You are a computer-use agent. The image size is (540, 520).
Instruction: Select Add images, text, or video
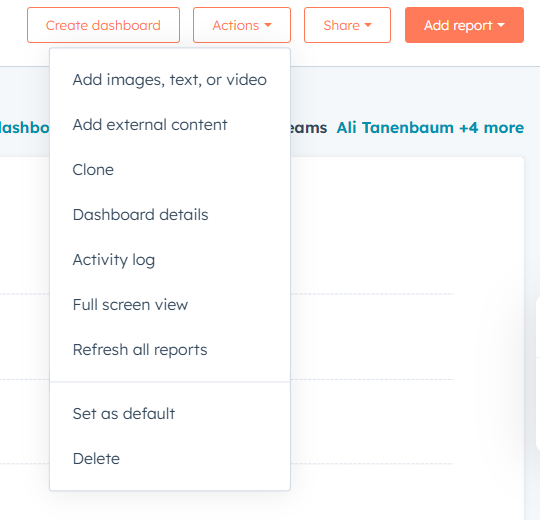170,80
